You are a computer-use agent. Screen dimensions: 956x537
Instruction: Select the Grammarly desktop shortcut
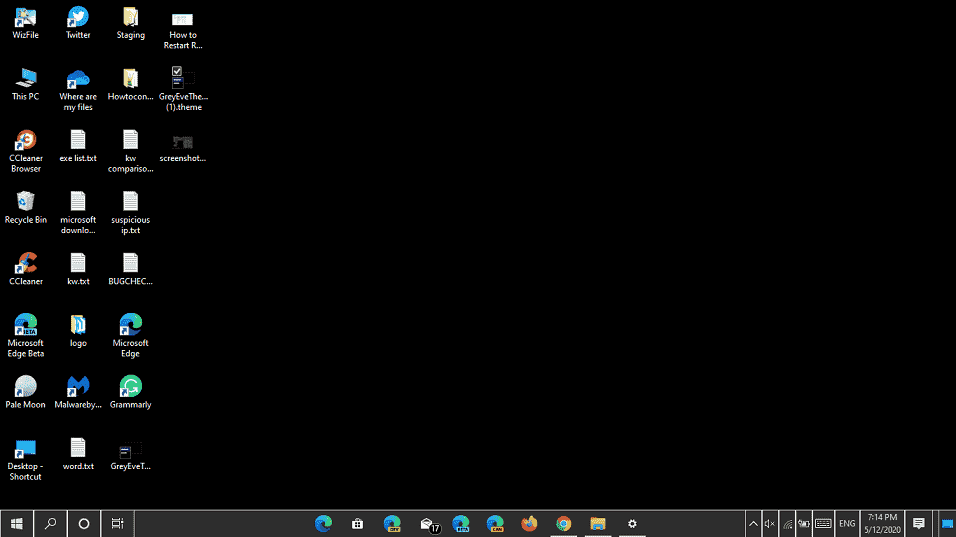[130, 393]
